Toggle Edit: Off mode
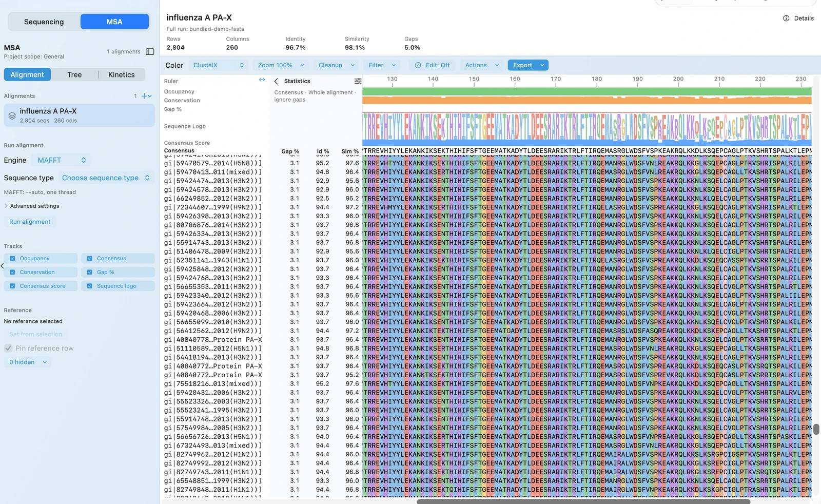 point(433,65)
